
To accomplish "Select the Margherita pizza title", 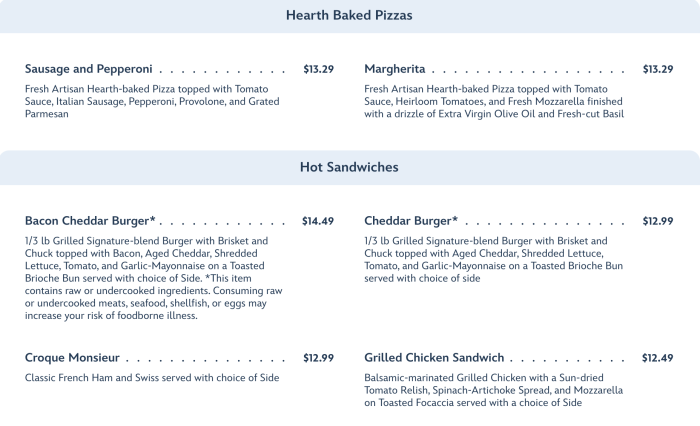I will click(x=395, y=69).
